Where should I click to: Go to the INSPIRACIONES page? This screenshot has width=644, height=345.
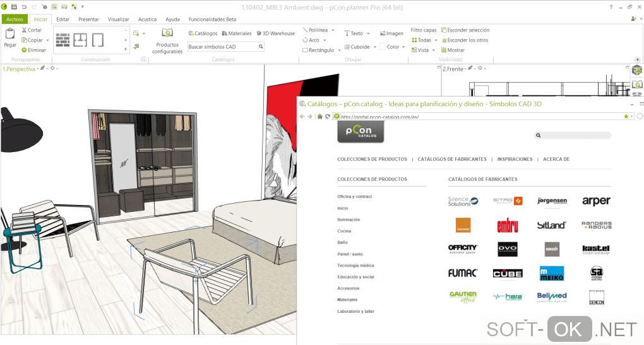pyautogui.click(x=515, y=159)
